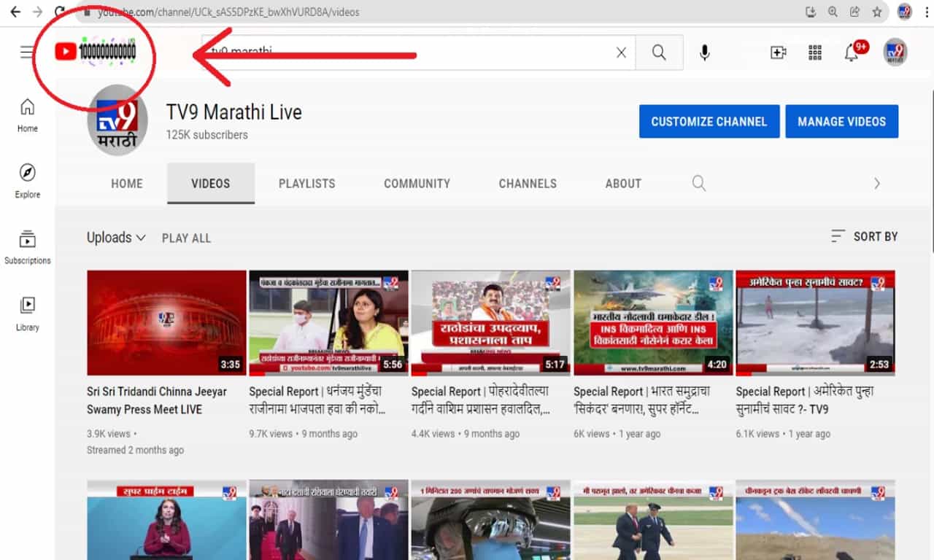This screenshot has width=934, height=560.
Task: Open the YouTube apps grid
Action: click(815, 52)
